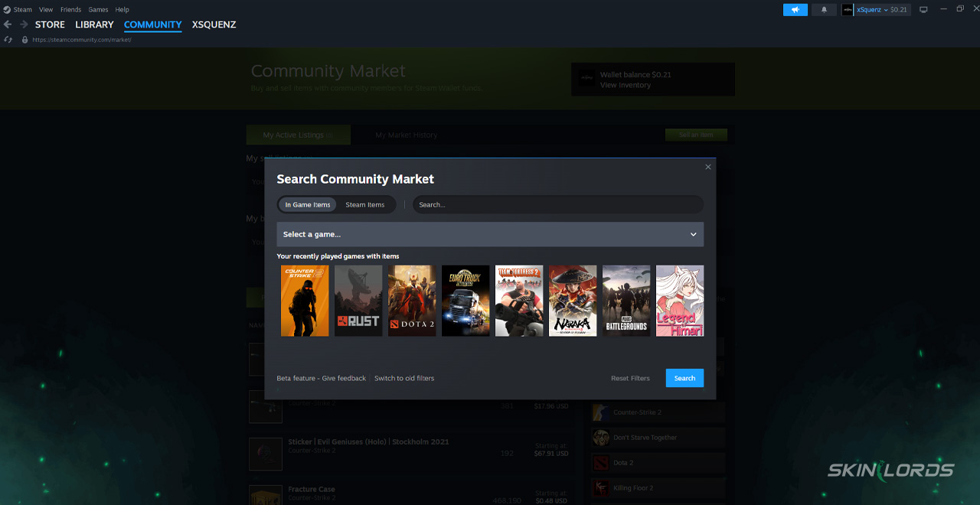
Task: Open the announcements megaphone icon
Action: point(795,9)
